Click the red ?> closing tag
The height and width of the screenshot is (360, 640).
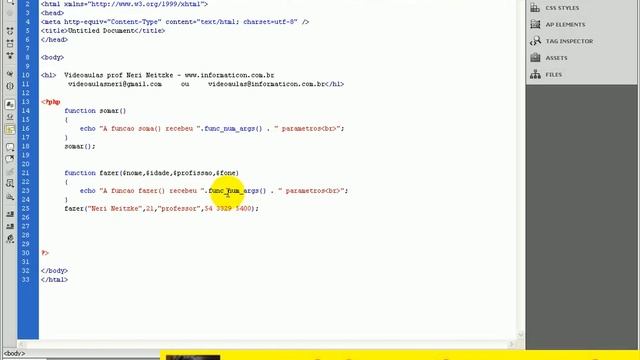coord(45,253)
